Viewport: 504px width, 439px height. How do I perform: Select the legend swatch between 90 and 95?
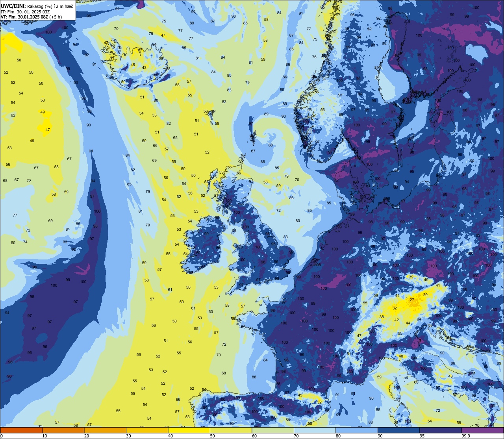pos(398,430)
